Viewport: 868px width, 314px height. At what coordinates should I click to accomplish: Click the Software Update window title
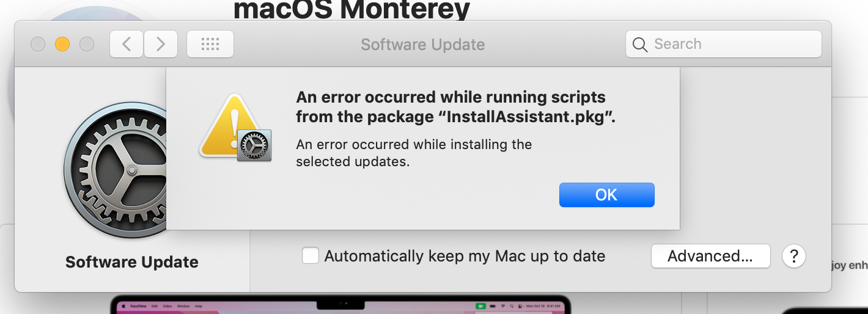pyautogui.click(x=423, y=45)
